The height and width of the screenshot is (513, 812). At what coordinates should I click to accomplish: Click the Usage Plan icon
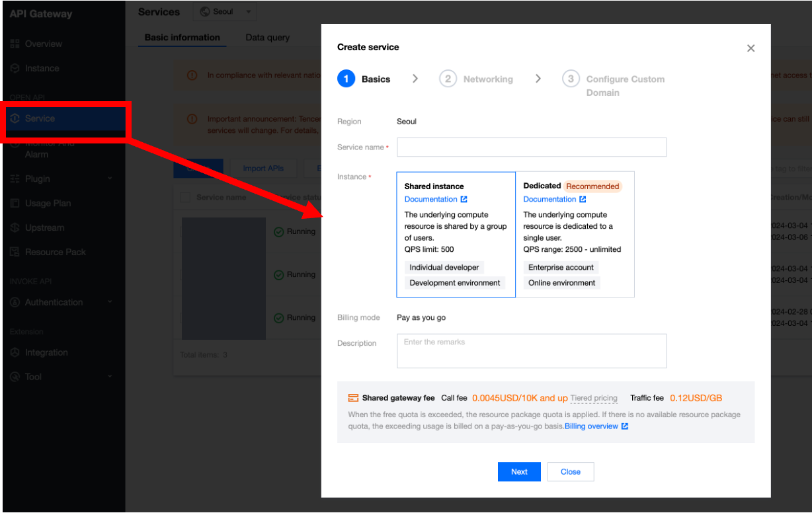pyautogui.click(x=15, y=203)
